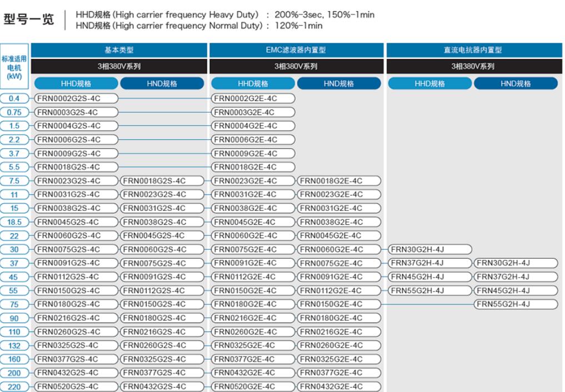
Task: Click FRN0018G2E-4C in the 7.5 kW row
Action: [x=339, y=180]
